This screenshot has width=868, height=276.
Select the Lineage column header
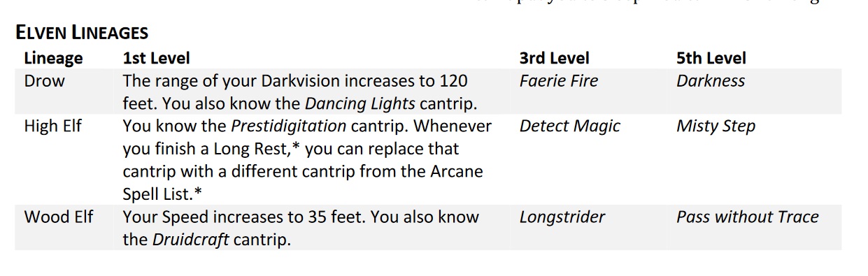pos(53,58)
